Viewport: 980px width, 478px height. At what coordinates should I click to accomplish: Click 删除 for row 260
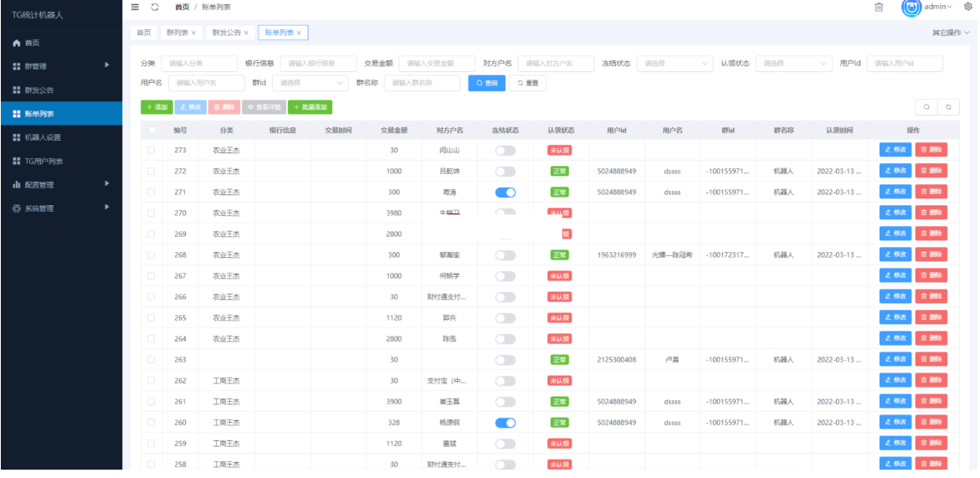(931, 423)
